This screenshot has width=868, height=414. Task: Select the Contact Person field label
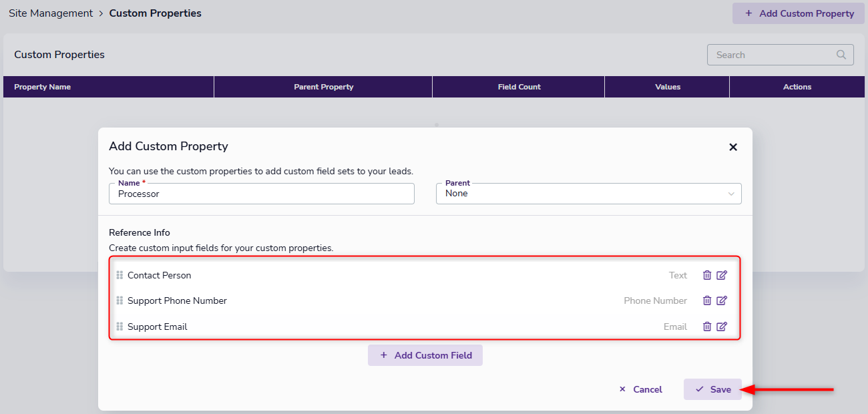(159, 275)
